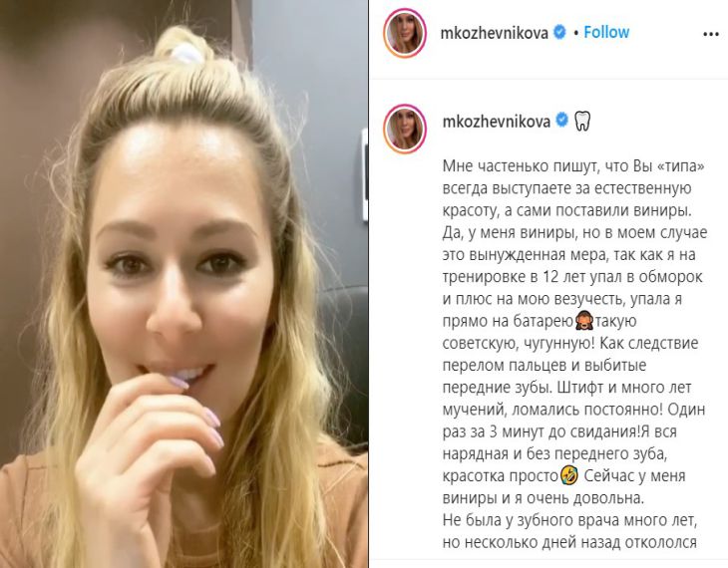The width and height of the screenshot is (728, 568).
Task: Open mkozhevnikova profile from the header username
Action: tap(495, 33)
